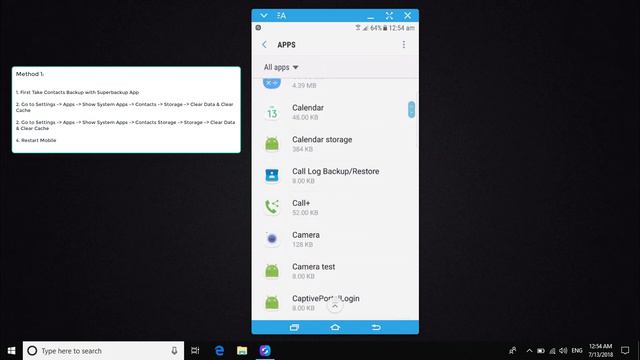Image resolution: width=640 pixels, height=360 pixels.
Task: Click the language icon in mirror title bar
Action: click(282, 16)
